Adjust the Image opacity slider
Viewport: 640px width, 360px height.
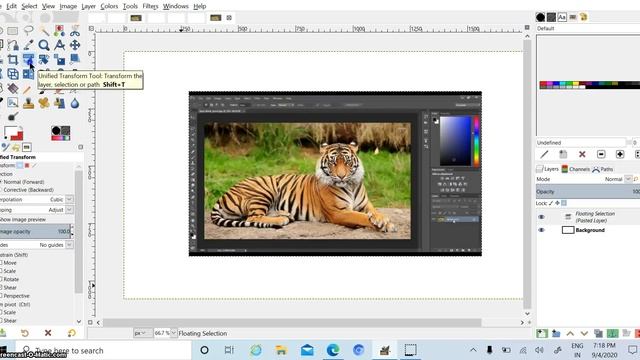tap(36, 231)
